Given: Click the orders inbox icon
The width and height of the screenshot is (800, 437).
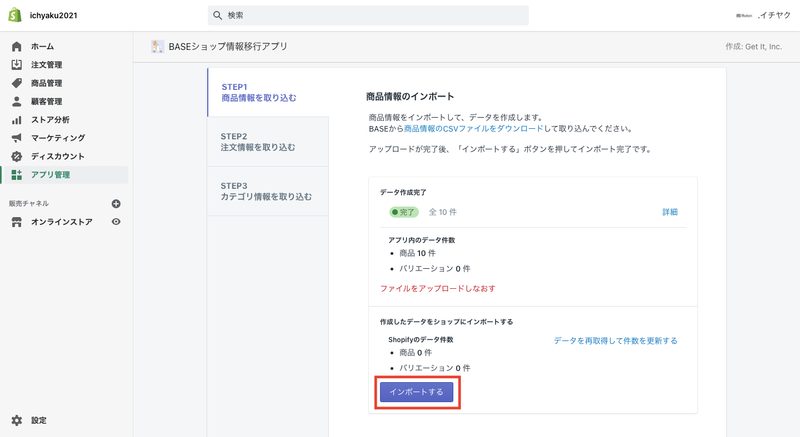Looking at the screenshot, I should coord(16,65).
